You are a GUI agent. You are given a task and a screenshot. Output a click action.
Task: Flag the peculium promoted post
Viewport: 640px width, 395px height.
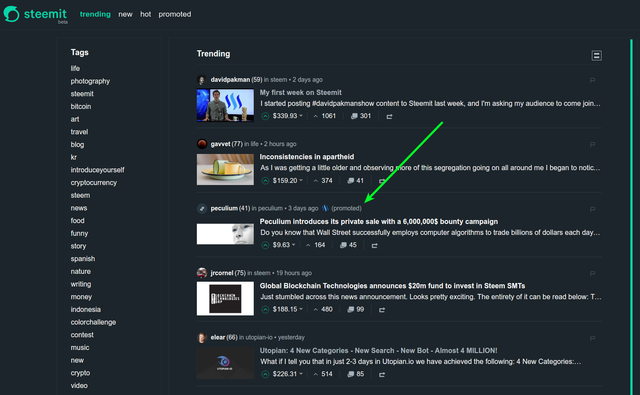(x=592, y=209)
